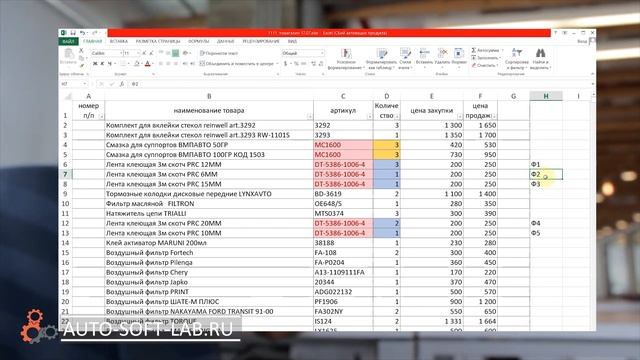Open the number format dropdown showing Общий

322,53
